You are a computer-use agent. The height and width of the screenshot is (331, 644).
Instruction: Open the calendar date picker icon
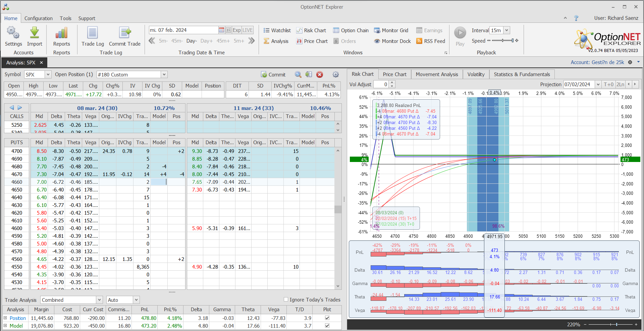[221, 30]
